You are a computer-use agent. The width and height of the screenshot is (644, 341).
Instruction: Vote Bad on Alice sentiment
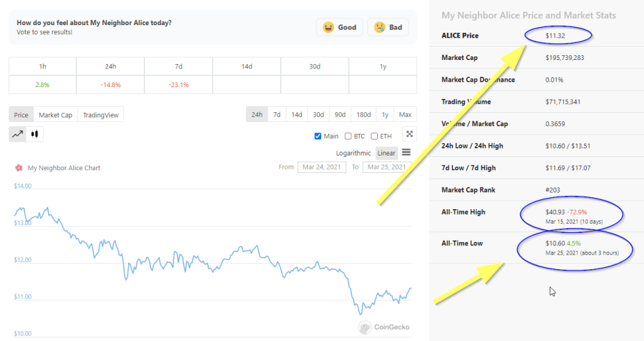(388, 27)
